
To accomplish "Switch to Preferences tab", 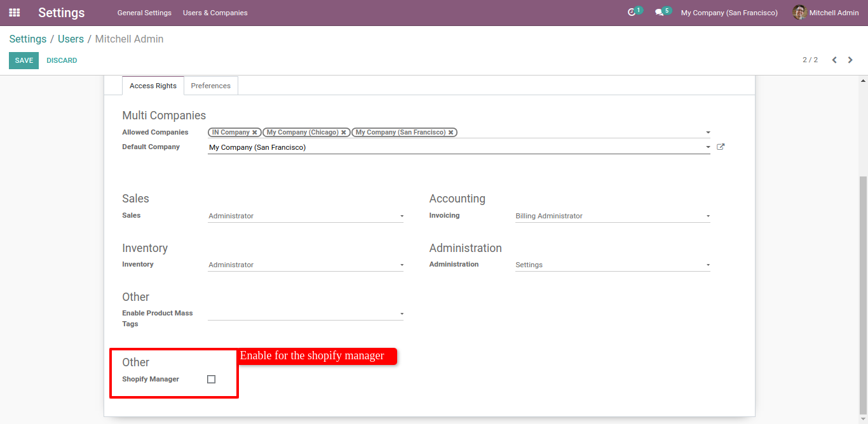I will [x=211, y=86].
